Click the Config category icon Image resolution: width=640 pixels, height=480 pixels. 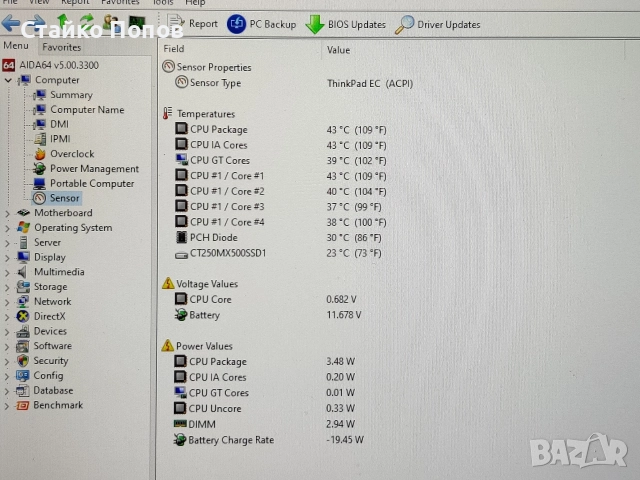pyautogui.click(x=23, y=376)
